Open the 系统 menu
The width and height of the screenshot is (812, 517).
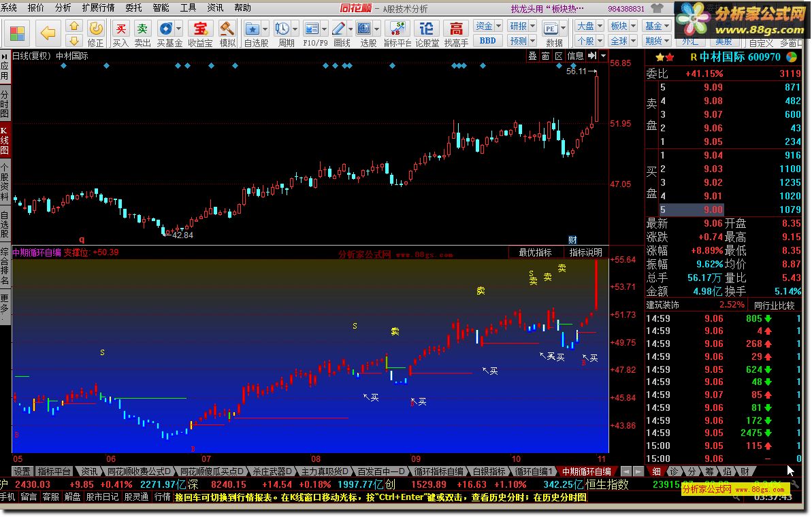(9, 7)
